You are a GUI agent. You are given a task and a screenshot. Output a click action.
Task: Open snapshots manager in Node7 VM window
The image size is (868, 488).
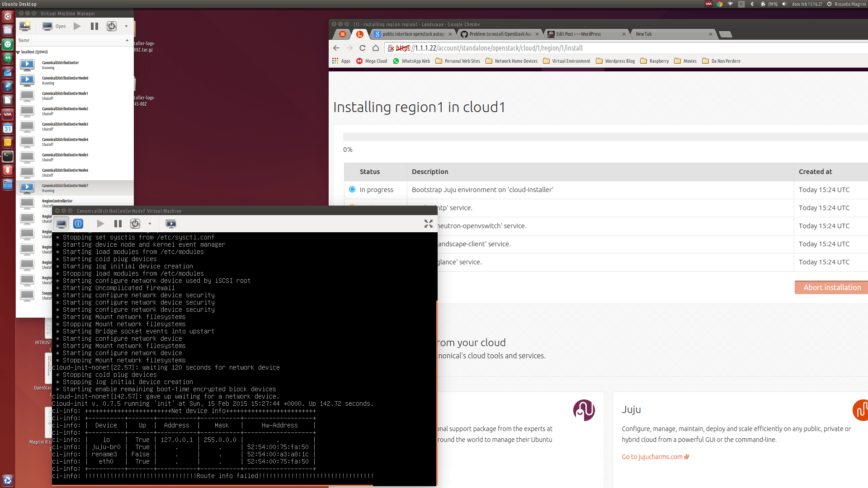171,224
